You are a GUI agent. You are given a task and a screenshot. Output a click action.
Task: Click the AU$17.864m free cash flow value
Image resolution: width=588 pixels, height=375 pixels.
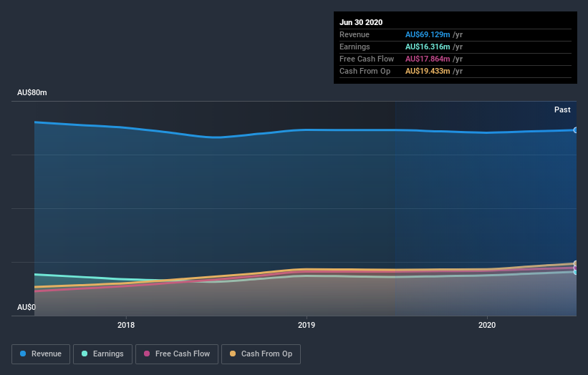(428, 59)
